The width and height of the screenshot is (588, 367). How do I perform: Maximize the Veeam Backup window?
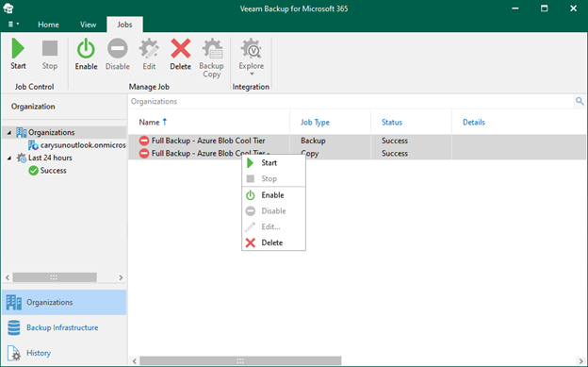click(x=544, y=8)
